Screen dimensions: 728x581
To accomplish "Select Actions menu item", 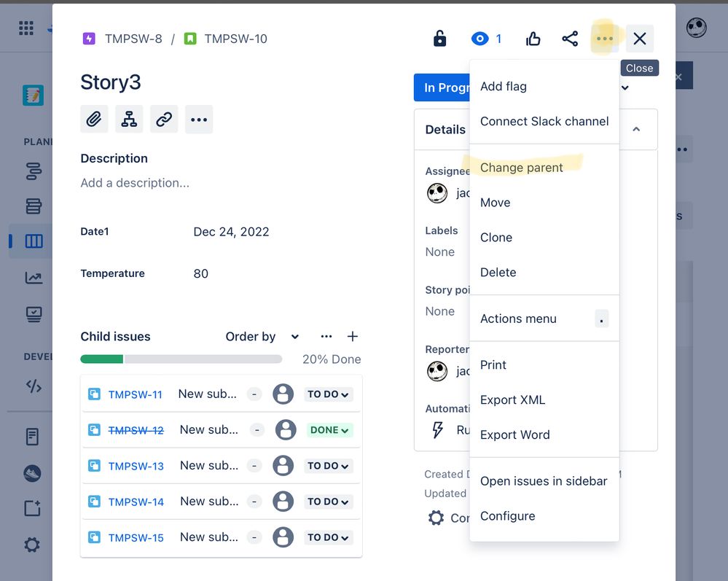I will (x=544, y=319).
